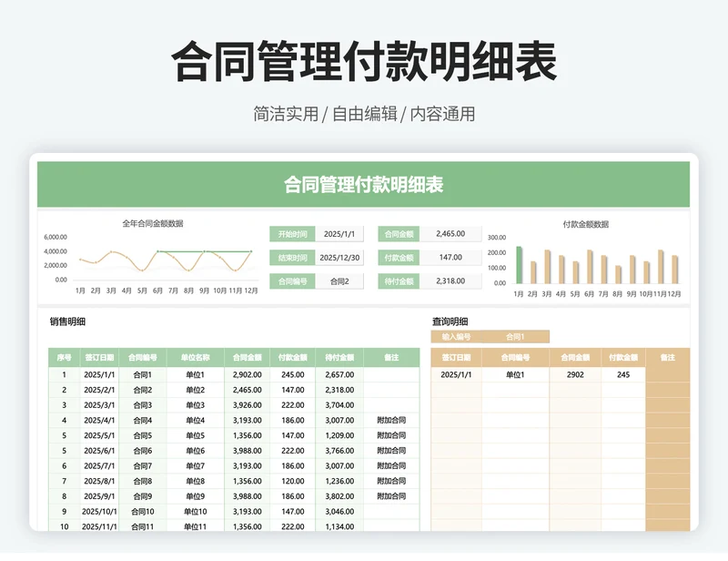Click the 合同1 cell in row 1
728x561 pixels.
pyautogui.click(x=143, y=376)
